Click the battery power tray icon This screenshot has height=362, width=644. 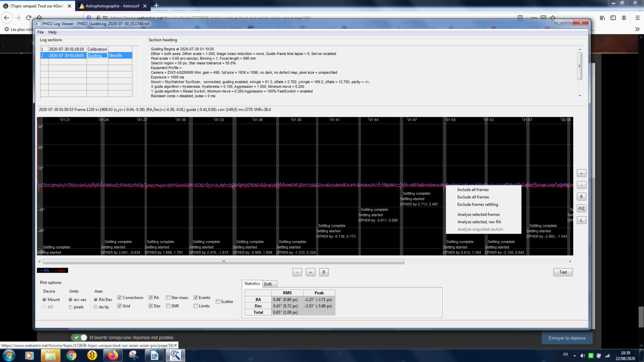pyautogui.click(x=599, y=356)
